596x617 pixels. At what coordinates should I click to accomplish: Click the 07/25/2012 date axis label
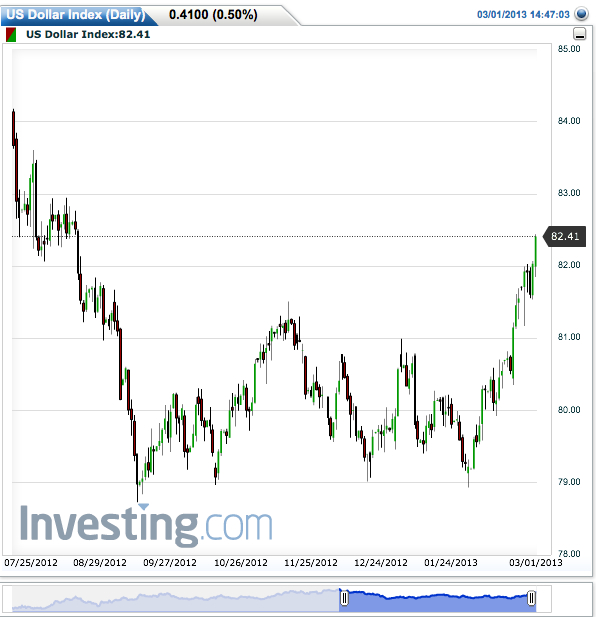(31, 563)
